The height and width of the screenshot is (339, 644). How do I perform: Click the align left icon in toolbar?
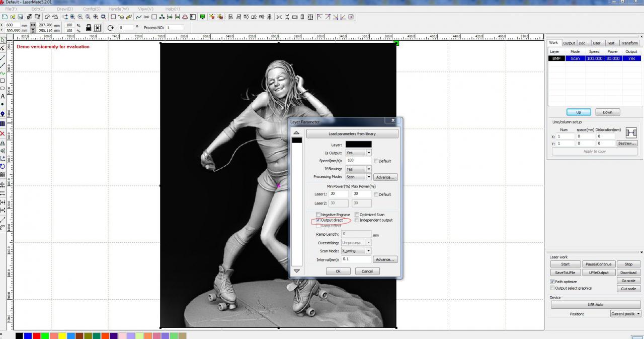pyautogui.click(x=231, y=17)
